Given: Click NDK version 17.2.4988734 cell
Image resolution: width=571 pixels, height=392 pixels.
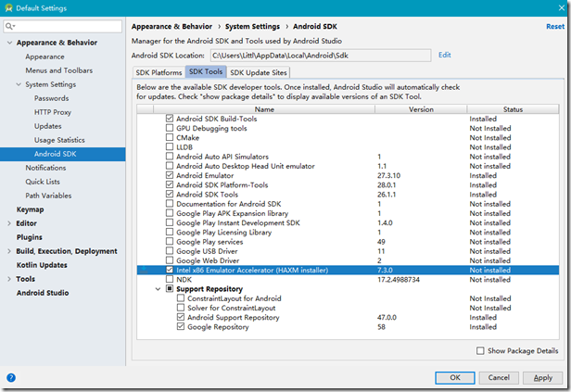Looking at the screenshot, I should click(399, 280).
